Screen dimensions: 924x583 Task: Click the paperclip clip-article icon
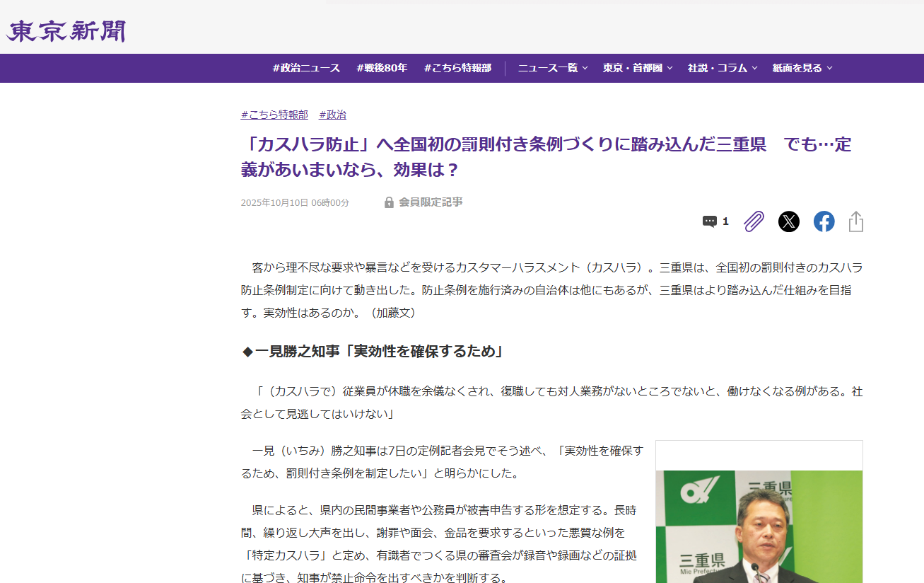tap(754, 221)
